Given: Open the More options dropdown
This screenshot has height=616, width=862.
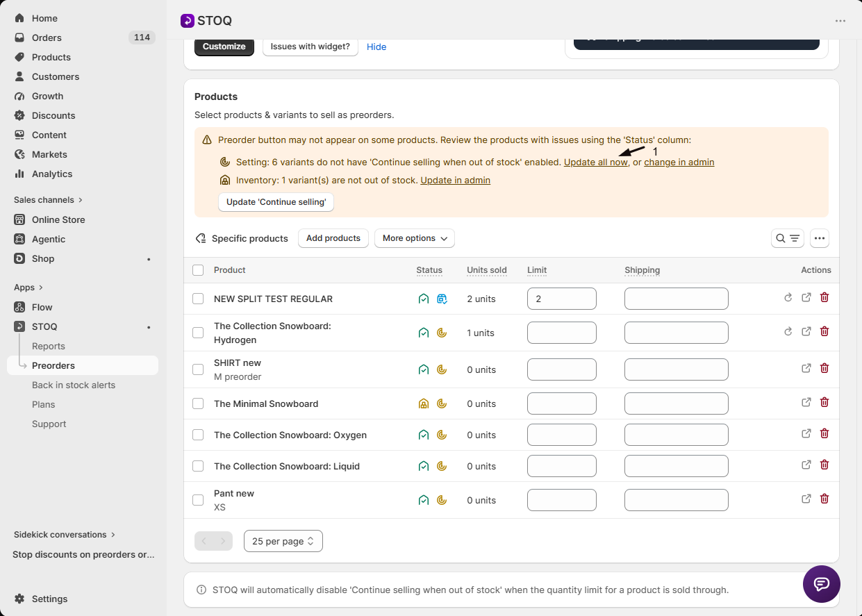Looking at the screenshot, I should [x=415, y=238].
